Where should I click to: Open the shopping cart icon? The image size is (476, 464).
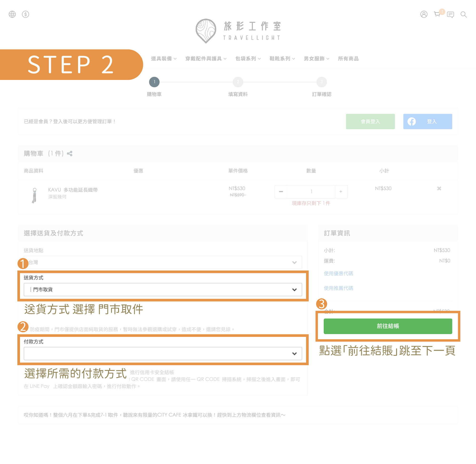[437, 14]
